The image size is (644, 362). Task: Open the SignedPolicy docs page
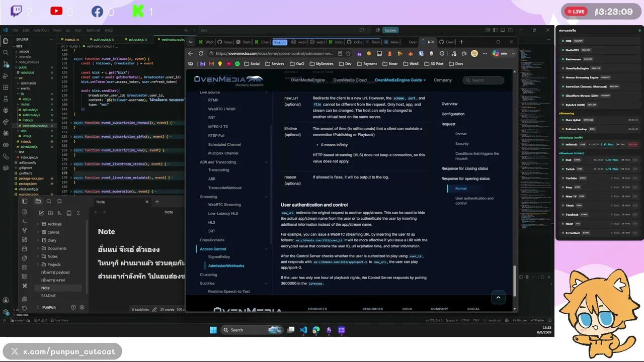[219, 257]
